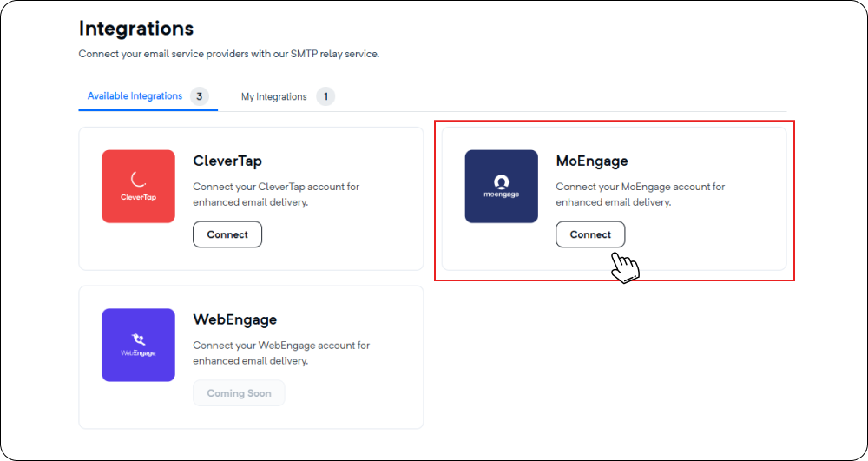
Task: Click the MoEngage enhanced email delivery description
Action: (641, 194)
